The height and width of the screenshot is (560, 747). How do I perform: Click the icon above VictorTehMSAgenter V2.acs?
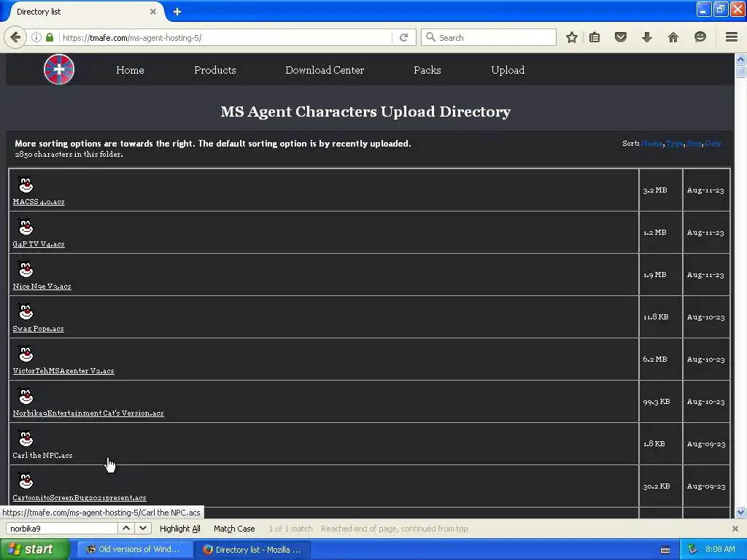[x=26, y=354]
